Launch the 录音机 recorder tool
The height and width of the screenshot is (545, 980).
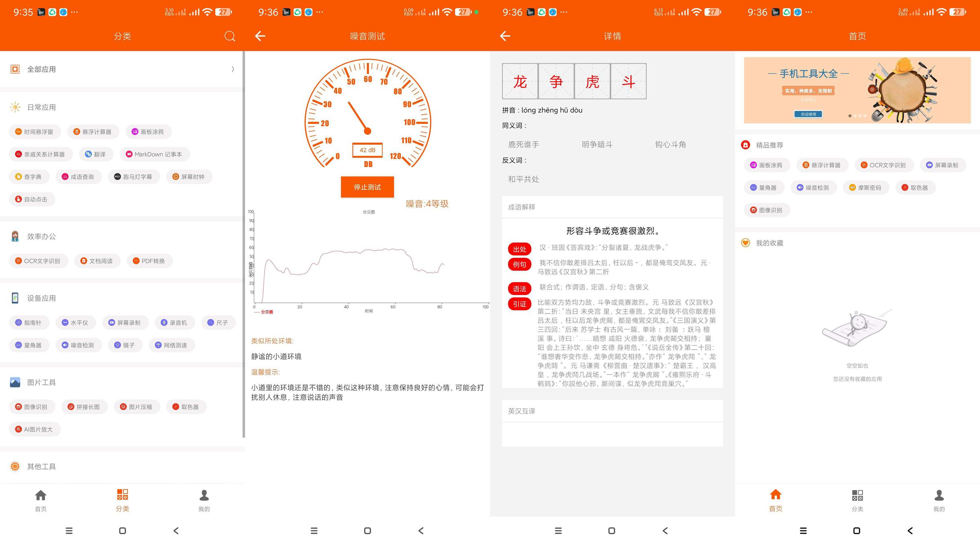(174, 323)
